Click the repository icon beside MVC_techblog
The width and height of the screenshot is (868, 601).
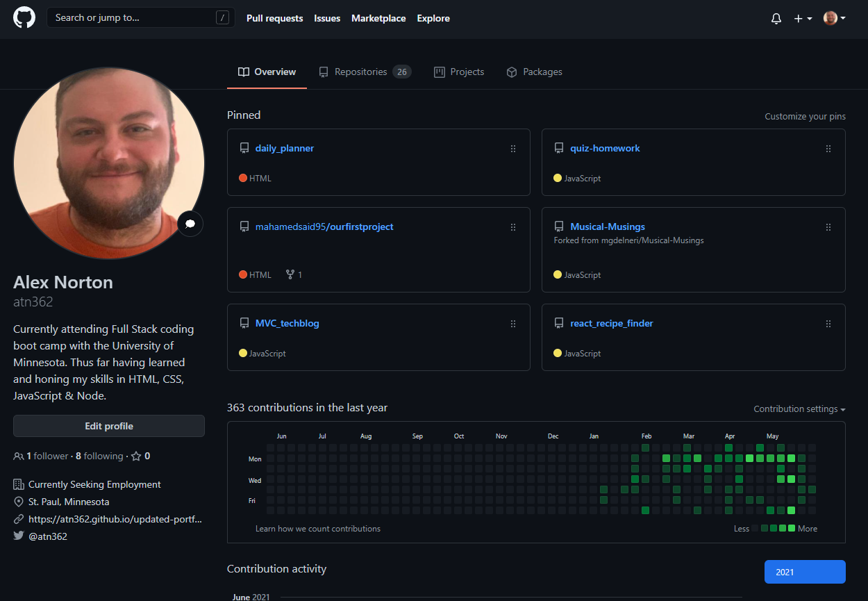(244, 323)
